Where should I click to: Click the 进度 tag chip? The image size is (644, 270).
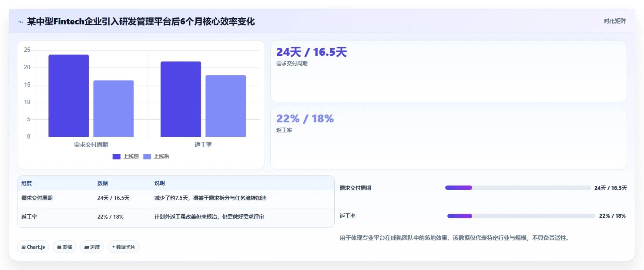point(92,247)
